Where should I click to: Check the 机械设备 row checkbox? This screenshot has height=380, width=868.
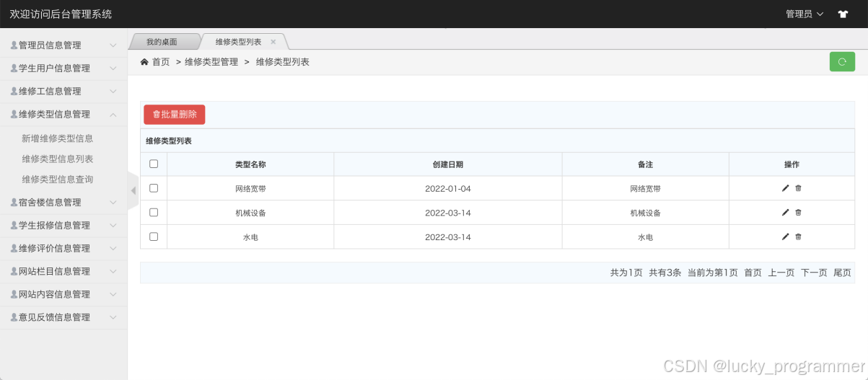point(154,212)
